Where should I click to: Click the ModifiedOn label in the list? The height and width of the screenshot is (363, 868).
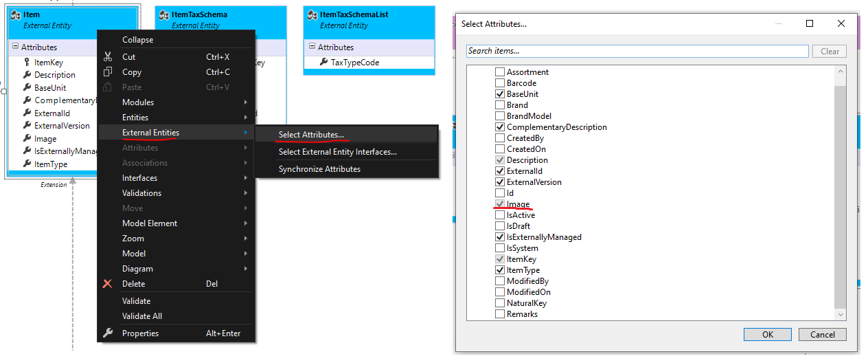(x=529, y=292)
